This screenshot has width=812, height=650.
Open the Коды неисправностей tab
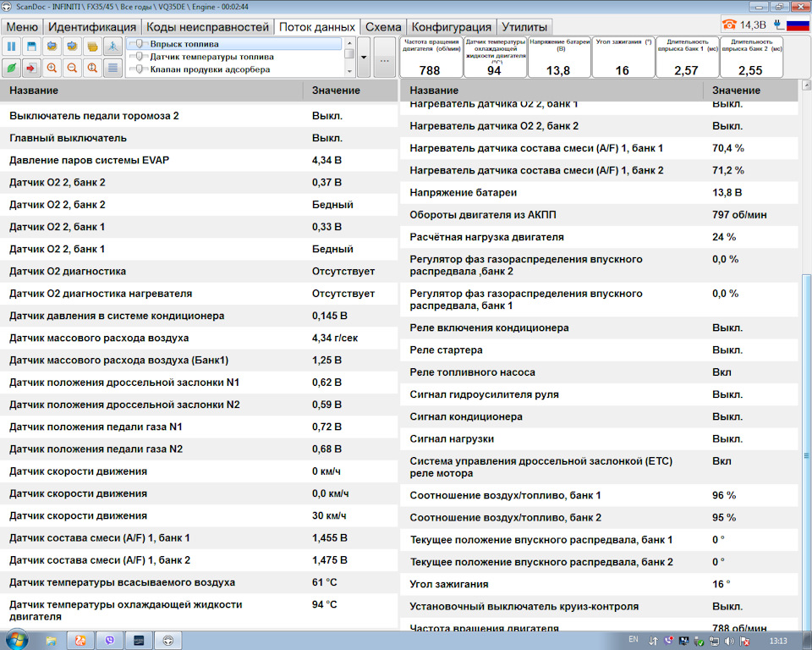207,27
